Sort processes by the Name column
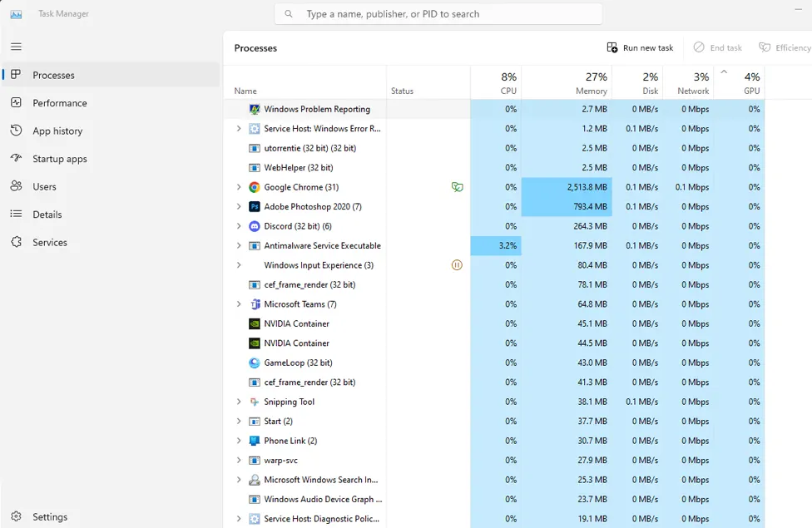 point(305,83)
